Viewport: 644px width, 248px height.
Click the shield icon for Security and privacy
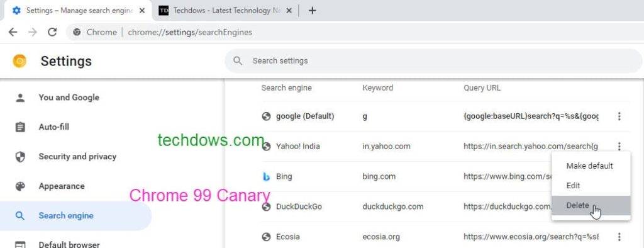(x=20, y=157)
